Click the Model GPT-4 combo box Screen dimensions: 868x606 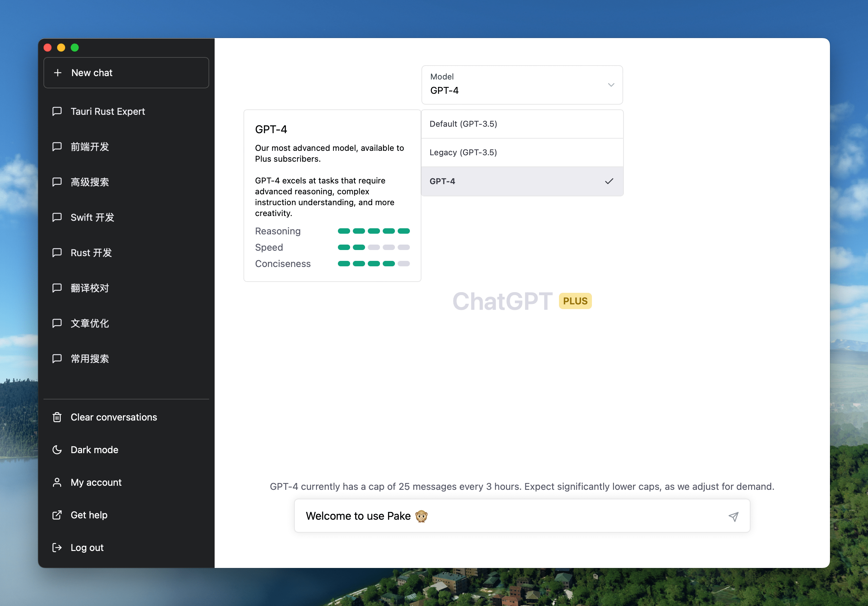coord(522,85)
